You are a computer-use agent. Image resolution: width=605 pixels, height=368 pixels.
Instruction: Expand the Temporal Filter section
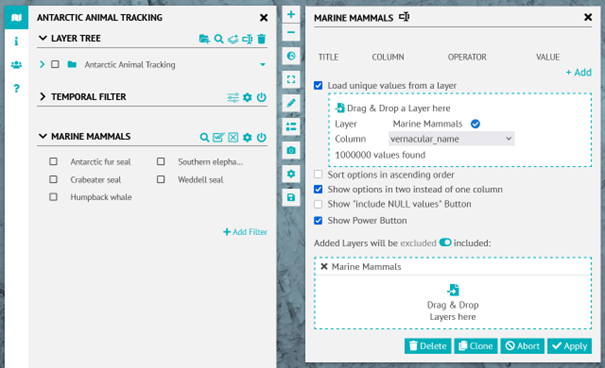43,96
